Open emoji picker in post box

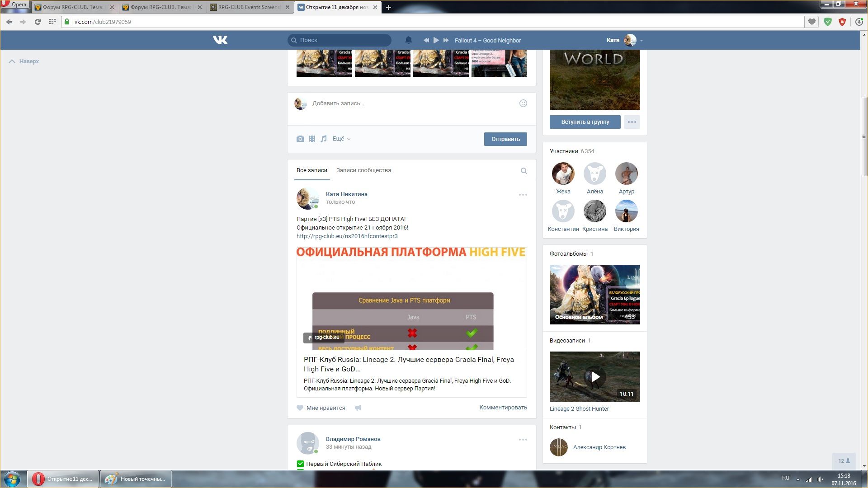click(x=523, y=103)
